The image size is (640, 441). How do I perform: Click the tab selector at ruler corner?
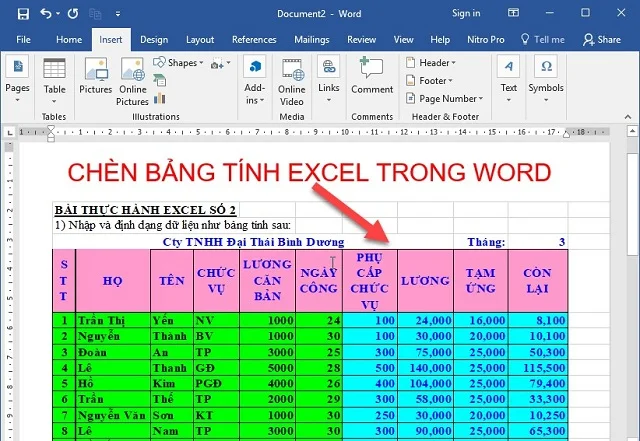[9, 132]
